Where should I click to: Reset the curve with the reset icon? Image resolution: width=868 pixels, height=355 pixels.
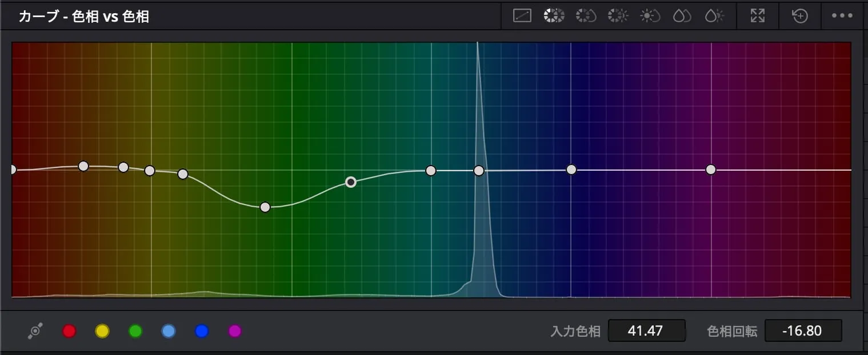click(x=799, y=16)
